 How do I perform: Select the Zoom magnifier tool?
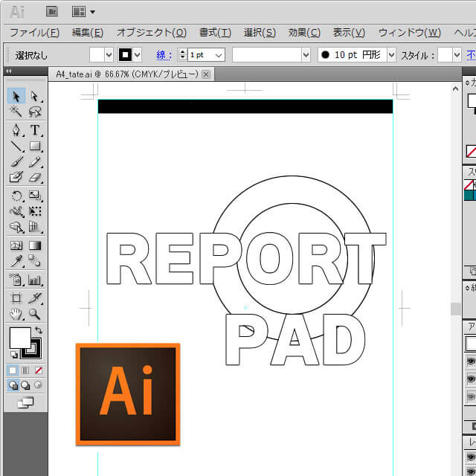(x=34, y=315)
